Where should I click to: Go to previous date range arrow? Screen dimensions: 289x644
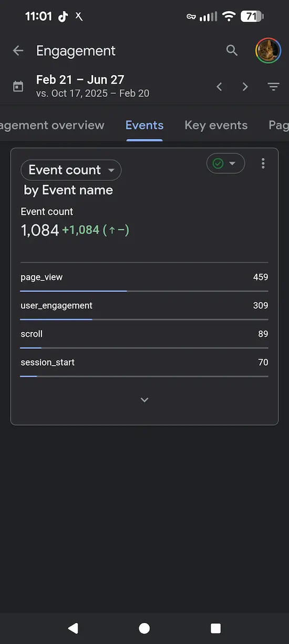pyautogui.click(x=220, y=87)
